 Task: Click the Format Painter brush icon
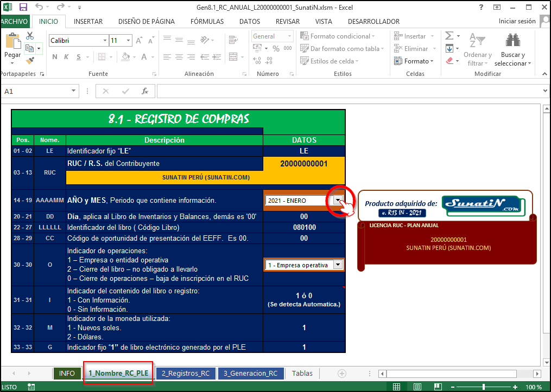30,60
